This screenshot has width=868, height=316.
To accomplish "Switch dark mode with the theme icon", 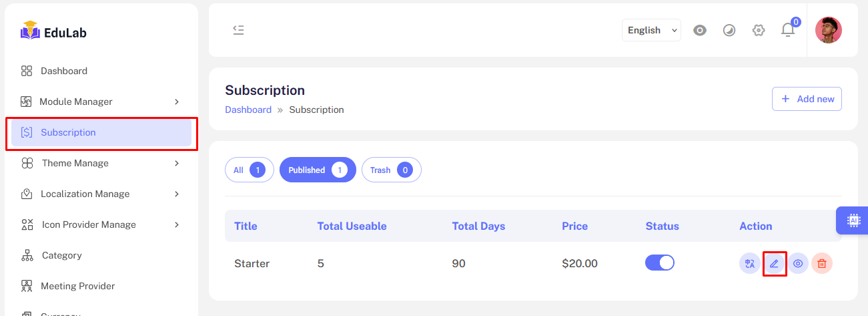I will 729,30.
